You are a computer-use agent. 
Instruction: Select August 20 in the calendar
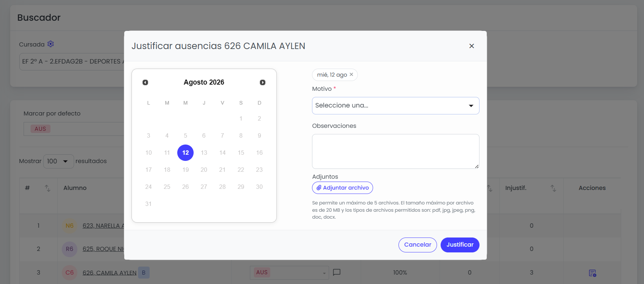(204, 170)
